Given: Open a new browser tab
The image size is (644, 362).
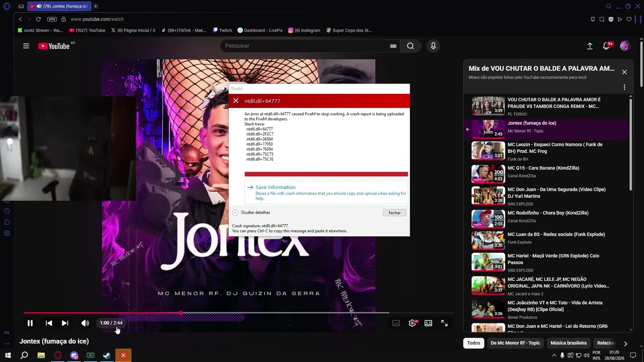Looking at the screenshot, I should click(96, 6).
